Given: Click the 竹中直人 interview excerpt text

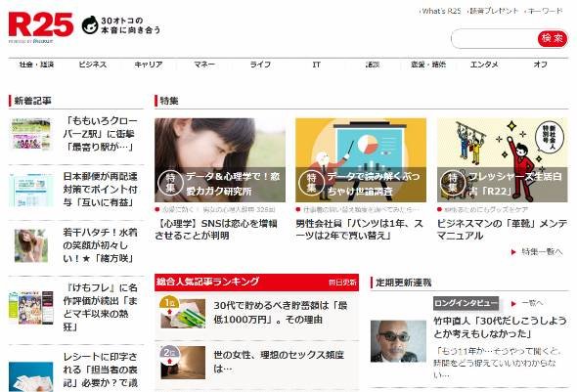Looking at the screenshot, I should [x=498, y=364].
